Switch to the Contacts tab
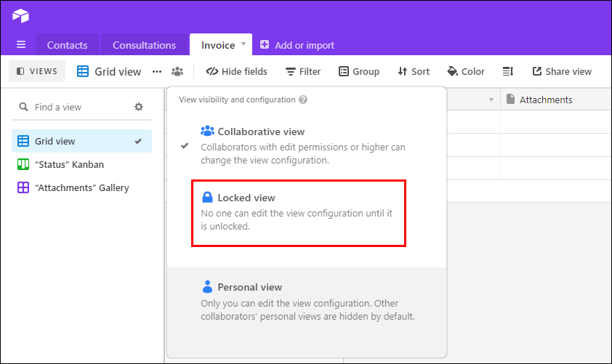This screenshot has height=364, width=612. [x=67, y=45]
